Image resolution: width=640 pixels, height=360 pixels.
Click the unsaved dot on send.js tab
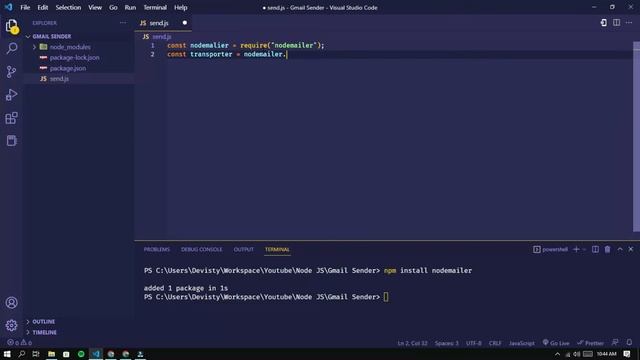pos(184,23)
